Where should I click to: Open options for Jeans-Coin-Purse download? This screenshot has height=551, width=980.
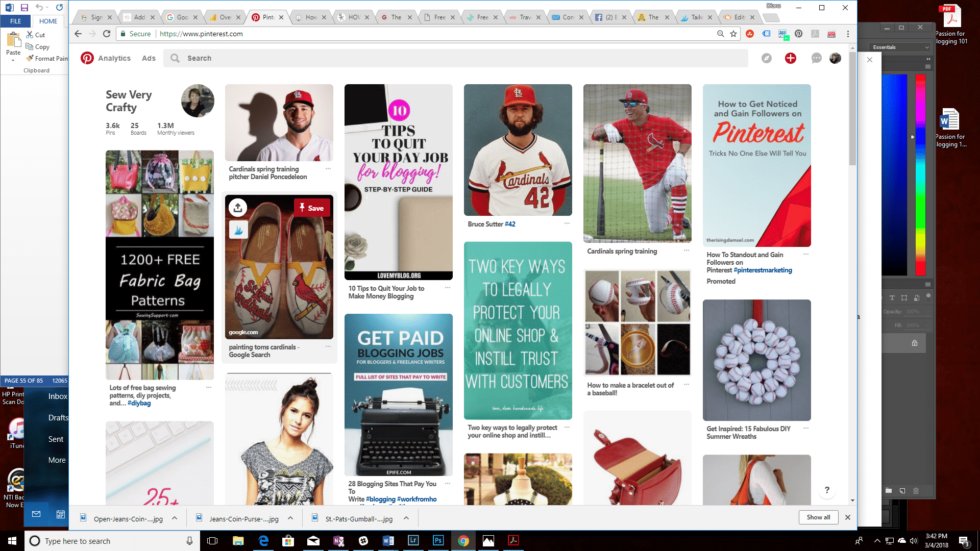point(290,518)
